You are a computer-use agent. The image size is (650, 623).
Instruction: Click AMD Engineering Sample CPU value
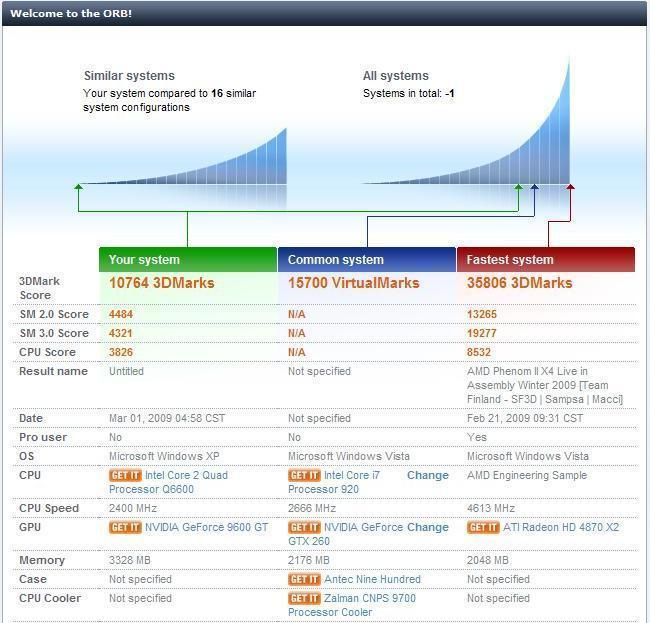(x=527, y=475)
